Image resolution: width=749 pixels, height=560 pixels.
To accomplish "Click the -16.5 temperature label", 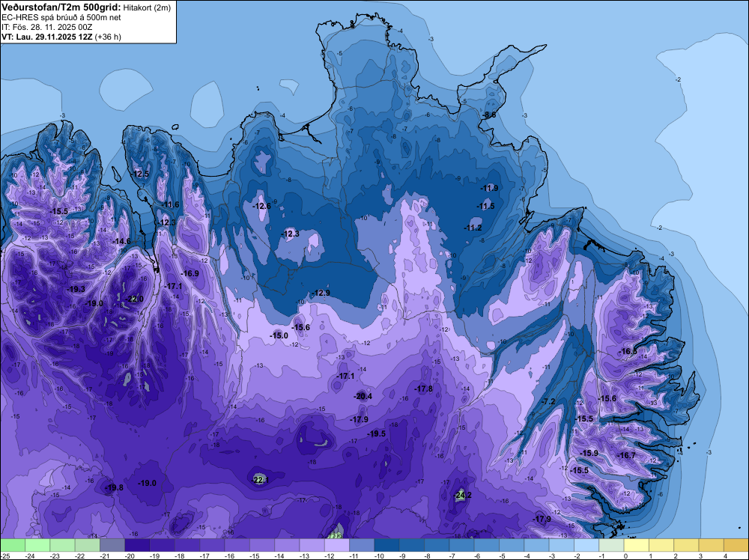I will [x=628, y=352].
